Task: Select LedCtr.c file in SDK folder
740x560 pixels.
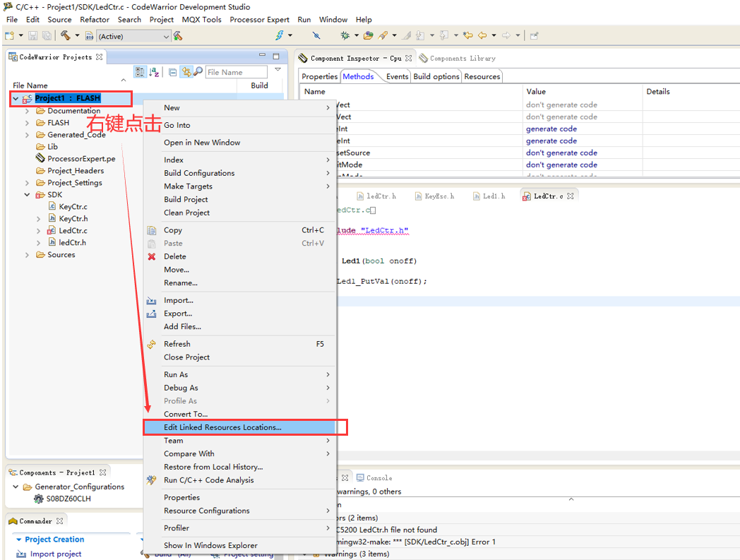Action: (73, 231)
